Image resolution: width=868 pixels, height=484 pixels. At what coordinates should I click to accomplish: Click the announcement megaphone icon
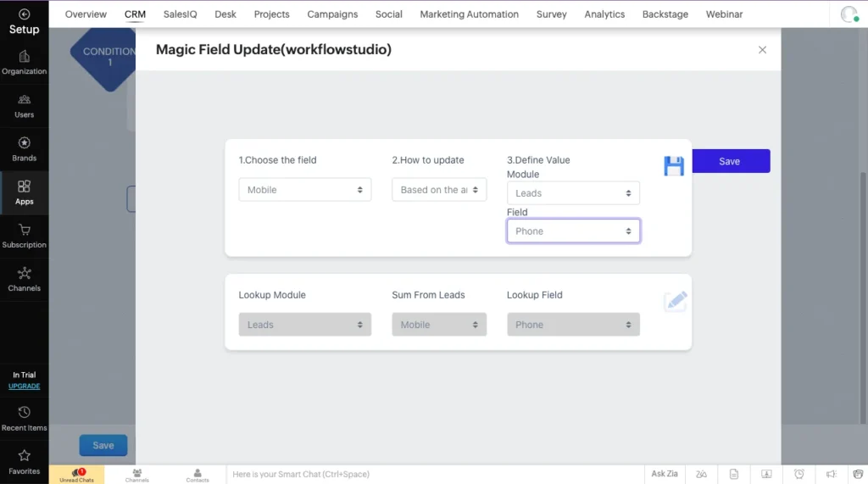[x=832, y=474]
